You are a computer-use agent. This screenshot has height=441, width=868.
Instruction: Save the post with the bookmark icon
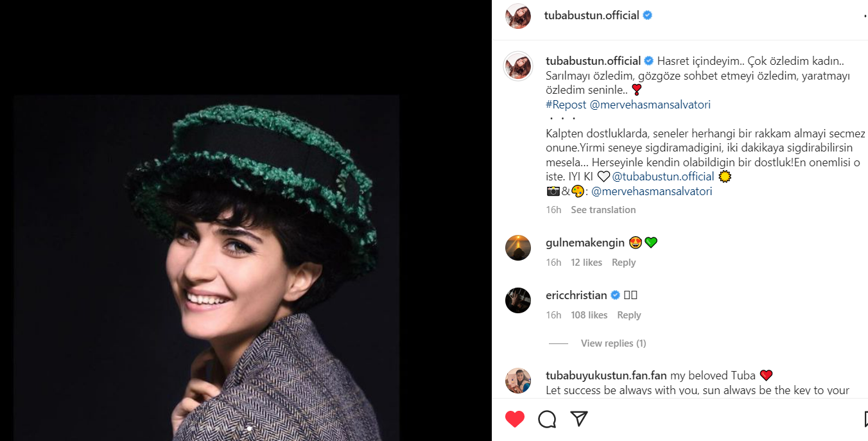click(x=865, y=419)
